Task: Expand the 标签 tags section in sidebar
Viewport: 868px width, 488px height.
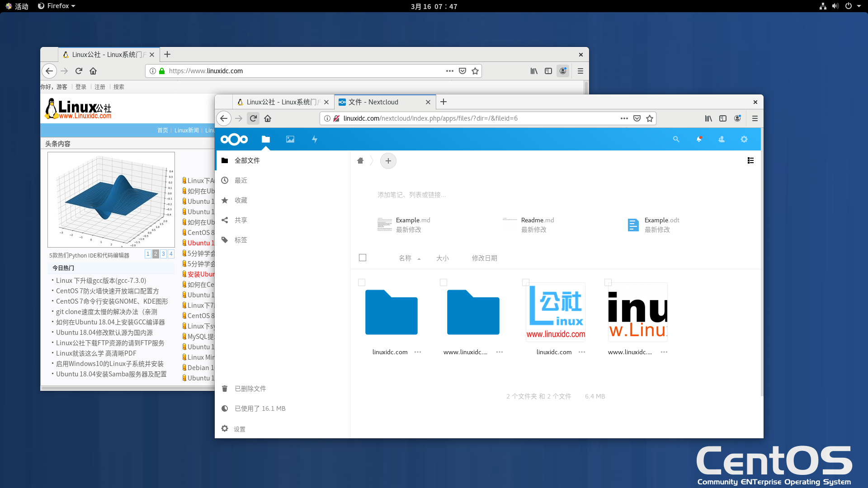Action: 240,239
